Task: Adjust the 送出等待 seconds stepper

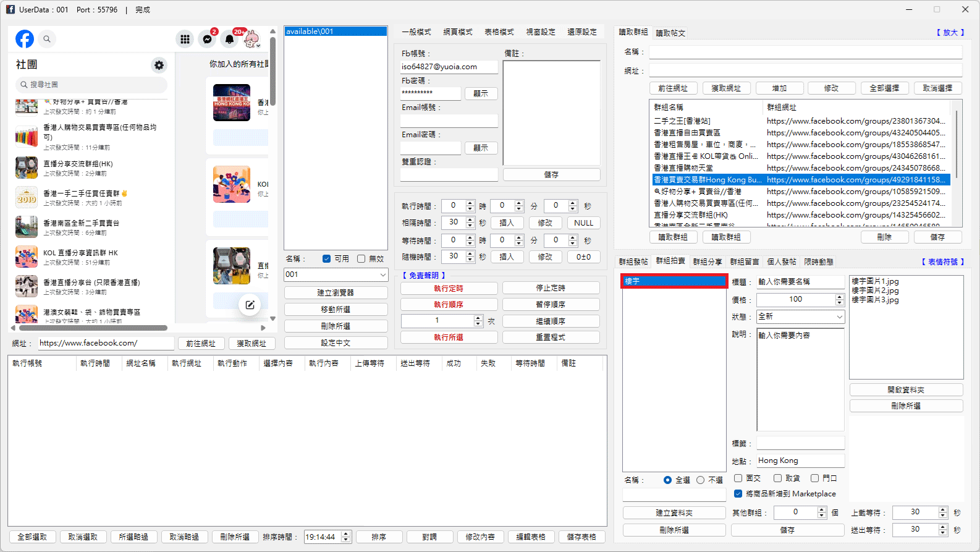Action: point(943,530)
